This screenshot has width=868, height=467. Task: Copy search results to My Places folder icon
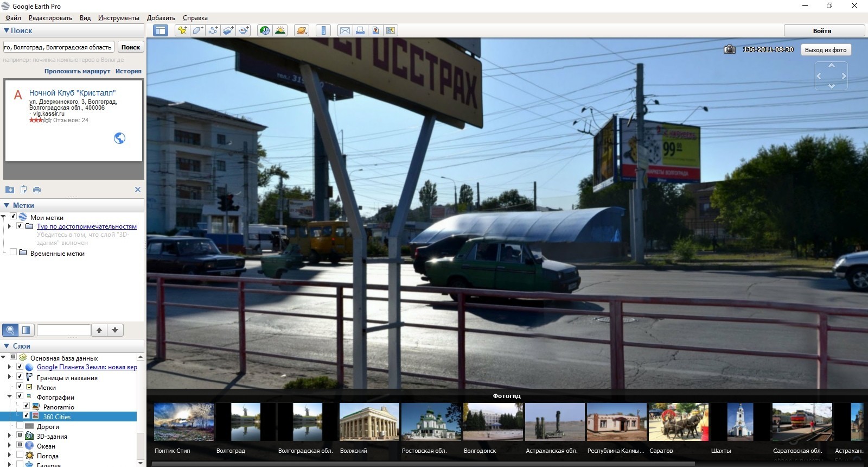pos(10,190)
